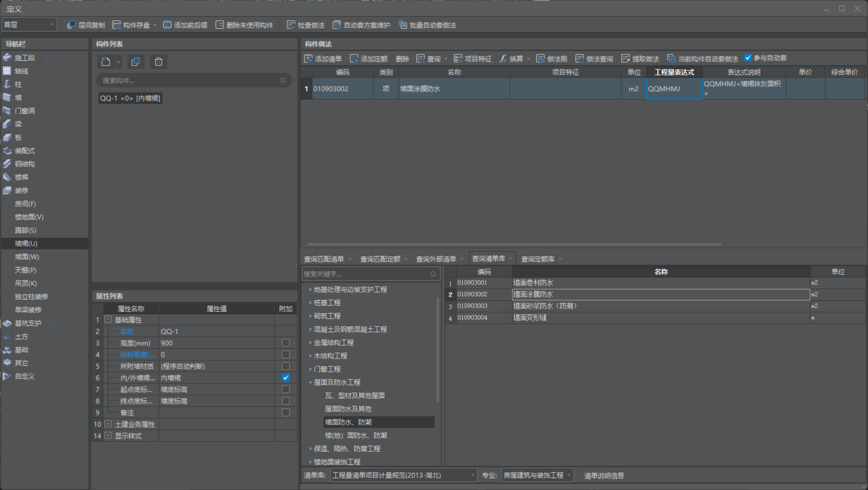Screen dimensions: 868x490
Task: Expand 砌筑工程 tree node
Action: click(x=310, y=316)
